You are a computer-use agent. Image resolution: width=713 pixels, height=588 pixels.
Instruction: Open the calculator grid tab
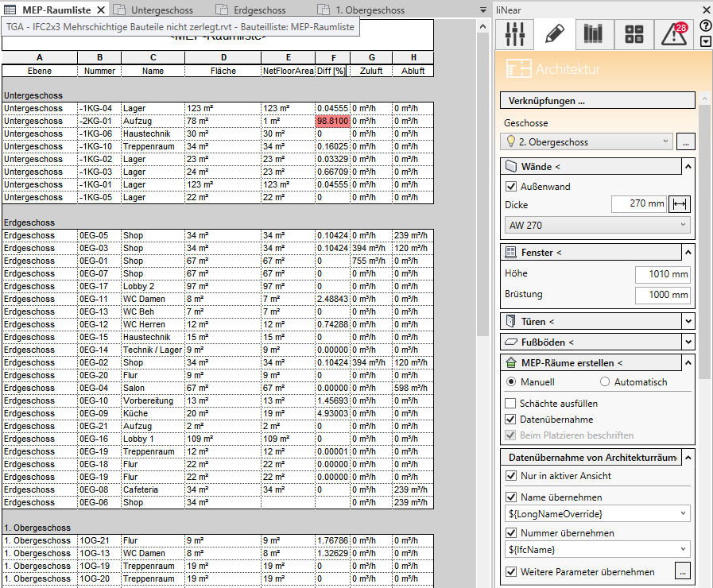click(634, 34)
